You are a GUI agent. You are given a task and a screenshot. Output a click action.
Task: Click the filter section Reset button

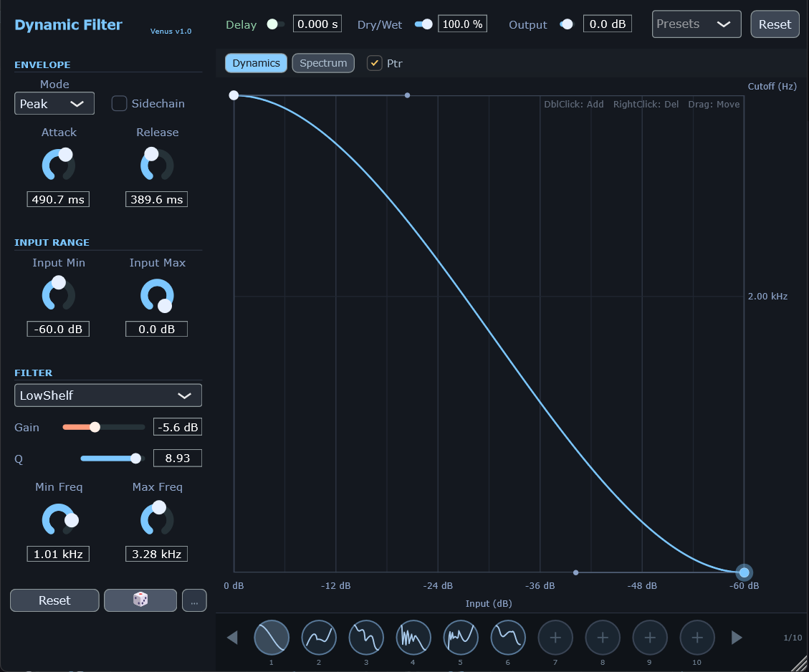coord(54,600)
